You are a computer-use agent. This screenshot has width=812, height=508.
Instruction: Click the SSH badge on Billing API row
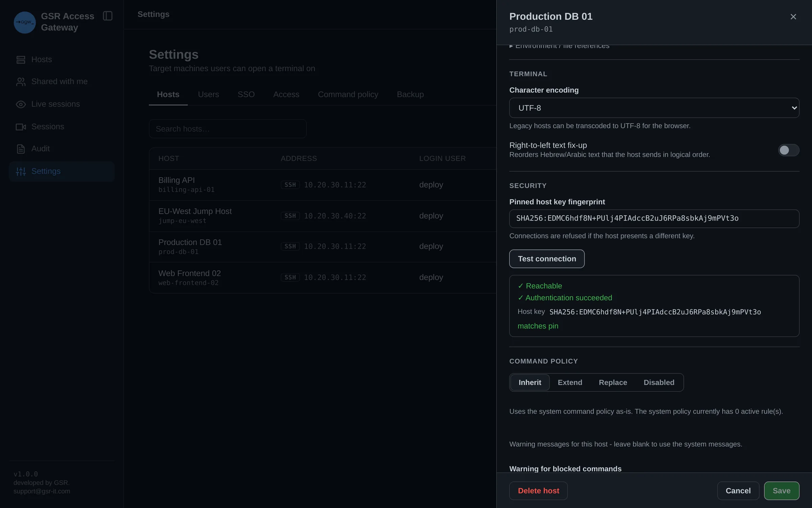(x=290, y=185)
